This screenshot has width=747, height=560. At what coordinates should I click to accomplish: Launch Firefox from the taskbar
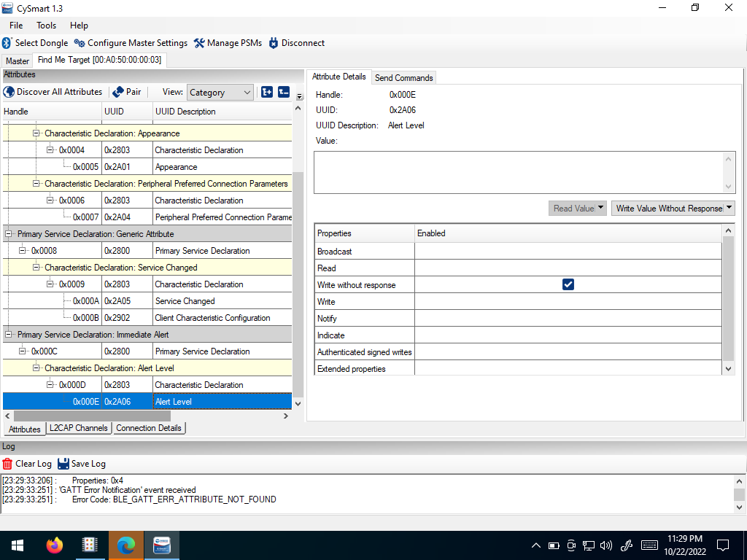click(x=54, y=545)
